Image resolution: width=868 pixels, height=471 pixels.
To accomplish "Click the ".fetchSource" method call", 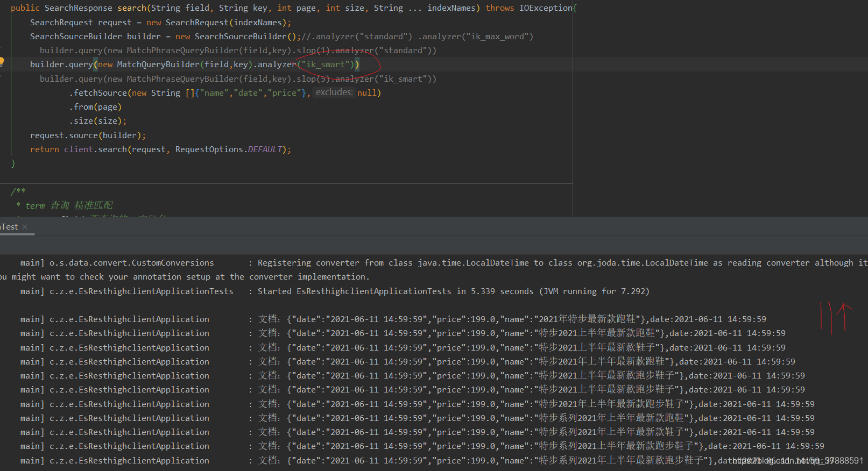I will [x=98, y=93].
